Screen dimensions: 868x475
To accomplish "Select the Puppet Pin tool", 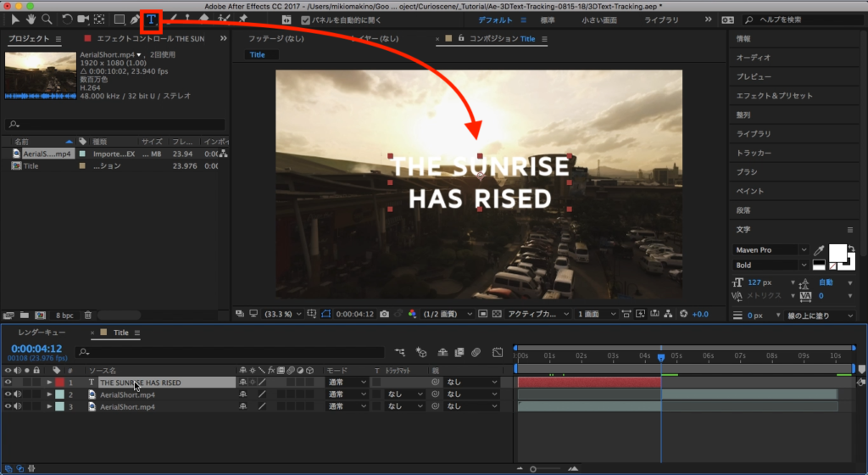I will coord(243,19).
